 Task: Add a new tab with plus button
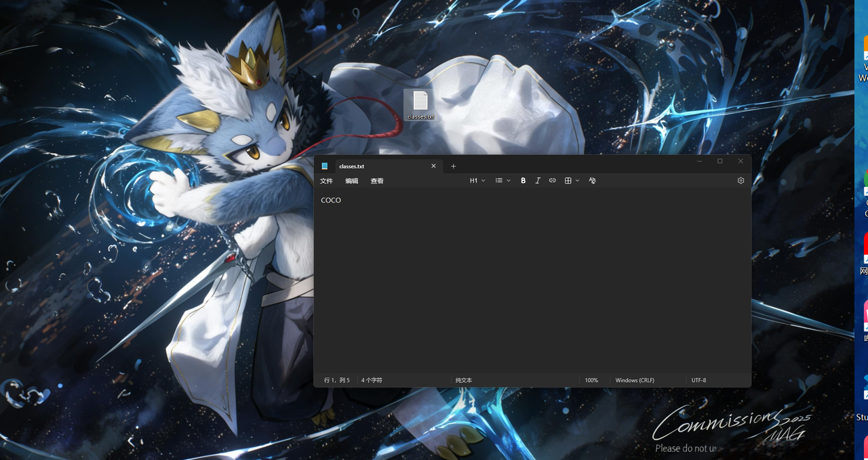(x=454, y=167)
